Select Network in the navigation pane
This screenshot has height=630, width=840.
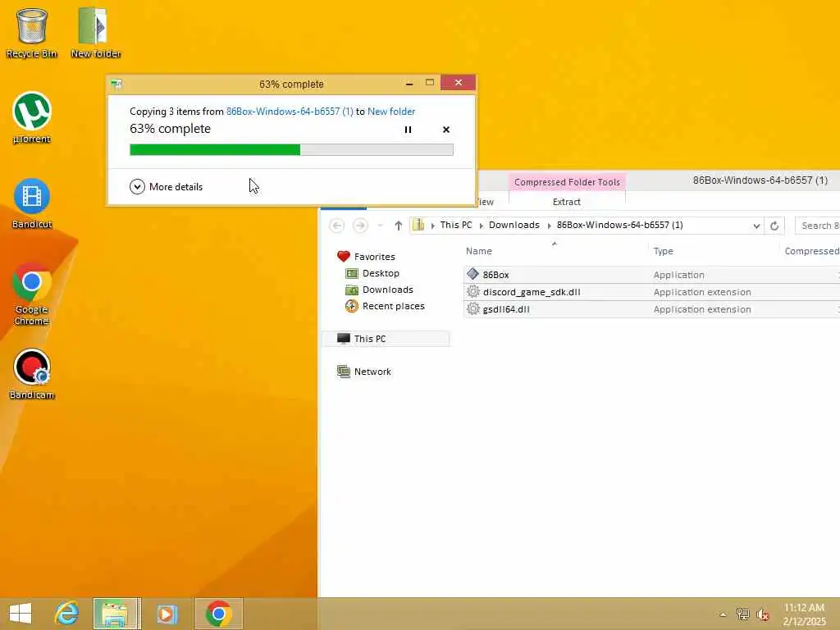coord(372,372)
